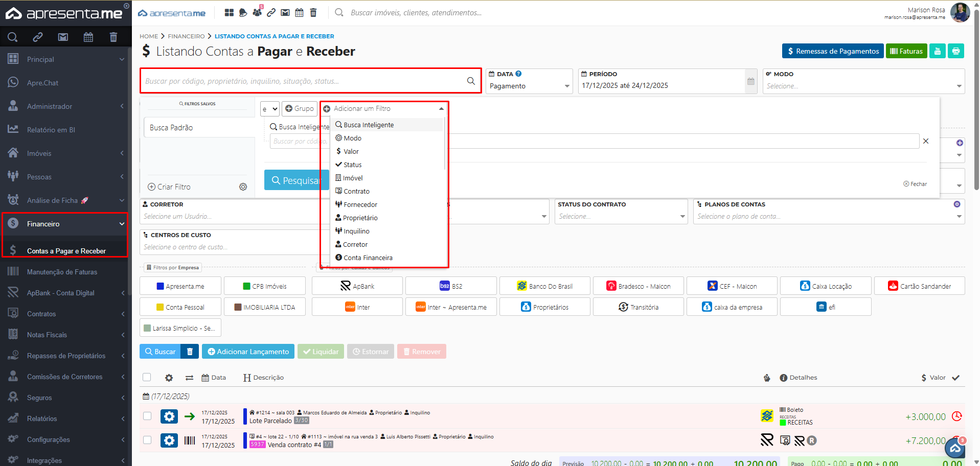
Task: Choose Conta Financeira filter option
Action: (x=368, y=258)
